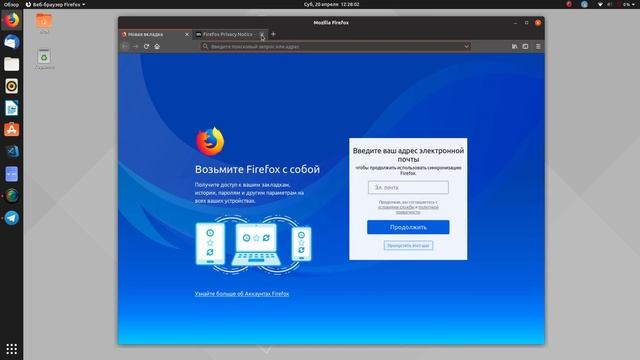Open Rhythmbox from the dock
The width and height of the screenshot is (640, 360).
(x=11, y=86)
